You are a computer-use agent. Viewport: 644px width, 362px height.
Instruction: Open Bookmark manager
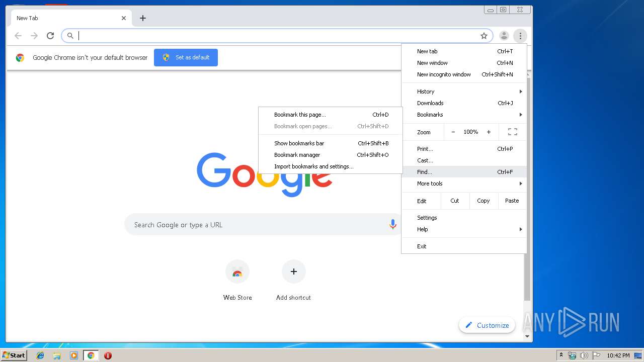pyautogui.click(x=331, y=155)
